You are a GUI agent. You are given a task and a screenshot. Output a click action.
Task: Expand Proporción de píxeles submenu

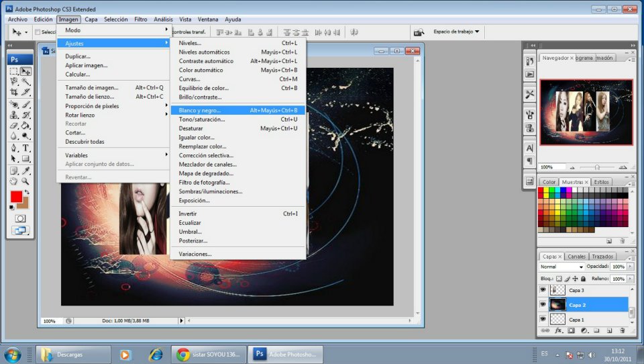click(113, 105)
